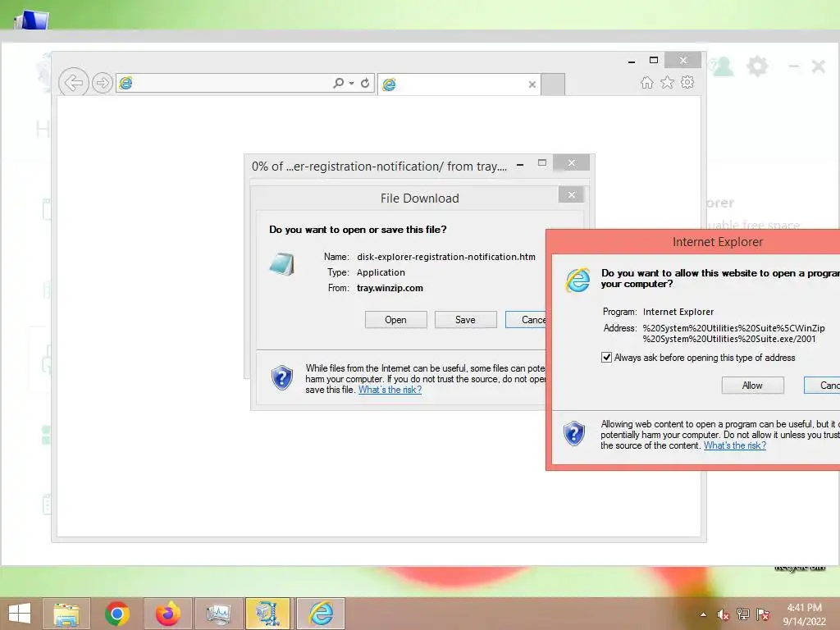Image resolution: width=840 pixels, height=630 pixels.
Task: Go to the home page via the house icon
Action: pyautogui.click(x=647, y=82)
